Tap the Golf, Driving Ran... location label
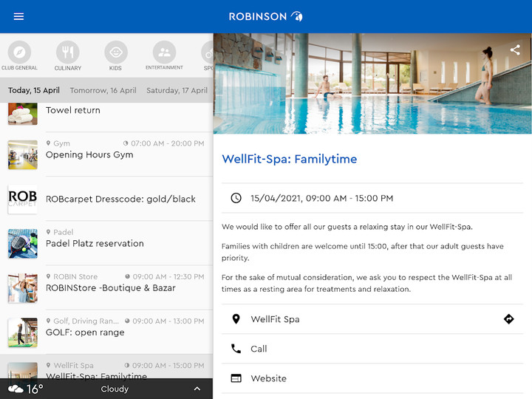 coord(86,321)
